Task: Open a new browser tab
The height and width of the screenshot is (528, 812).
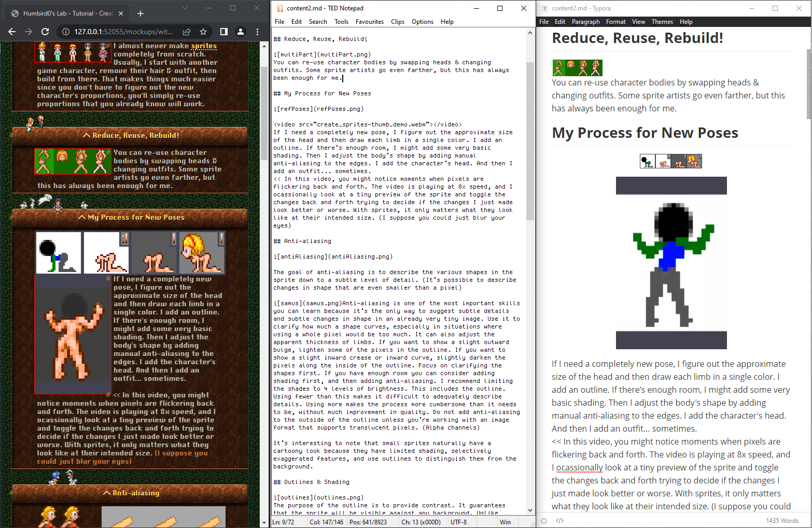Action: click(141, 13)
